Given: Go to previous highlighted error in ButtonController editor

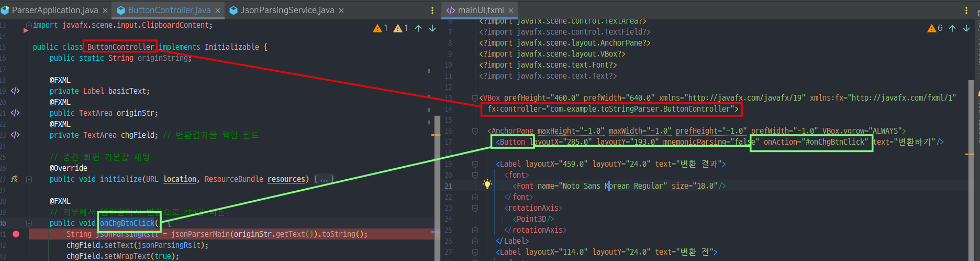Looking at the screenshot, I should tap(418, 28).
